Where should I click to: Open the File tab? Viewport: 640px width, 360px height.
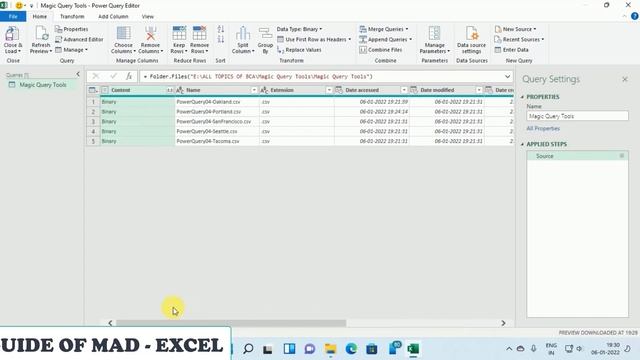point(13,16)
